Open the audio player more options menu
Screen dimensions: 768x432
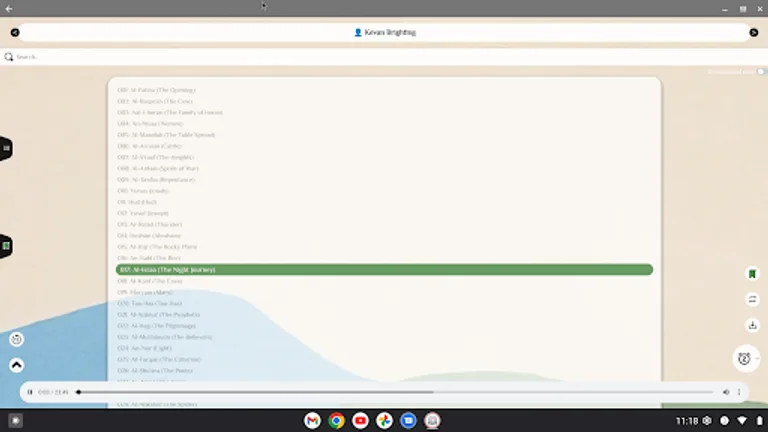point(739,392)
